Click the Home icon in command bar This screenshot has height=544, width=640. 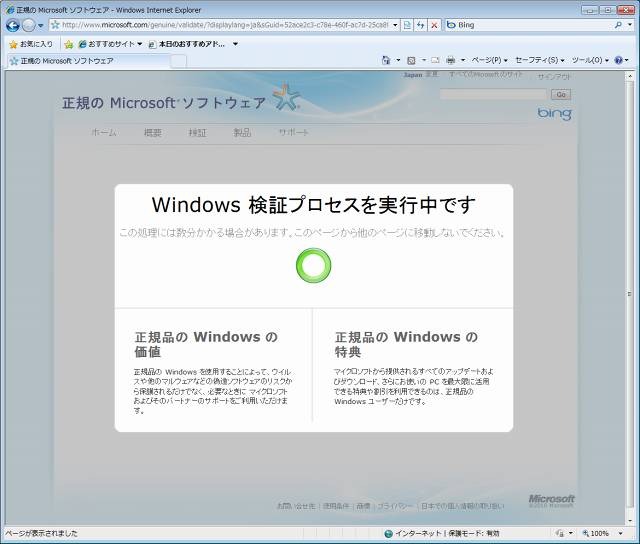point(386,60)
